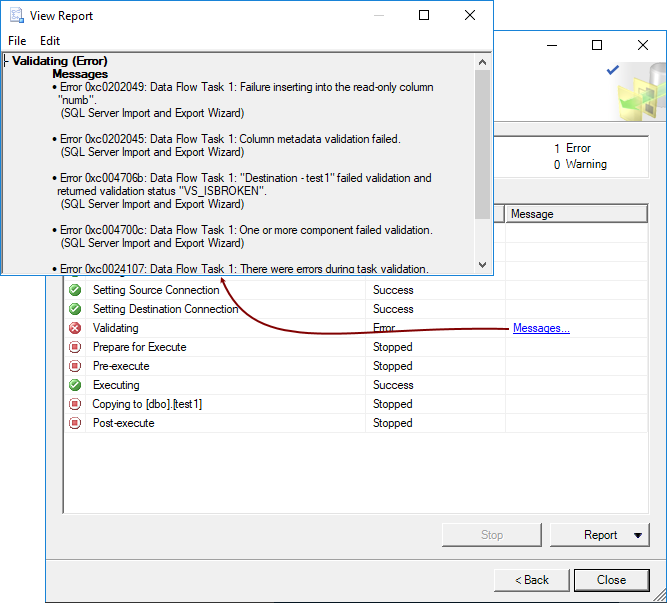This screenshot has height=603, width=667.
Task: Close the View Report window
Action: [x=470, y=15]
